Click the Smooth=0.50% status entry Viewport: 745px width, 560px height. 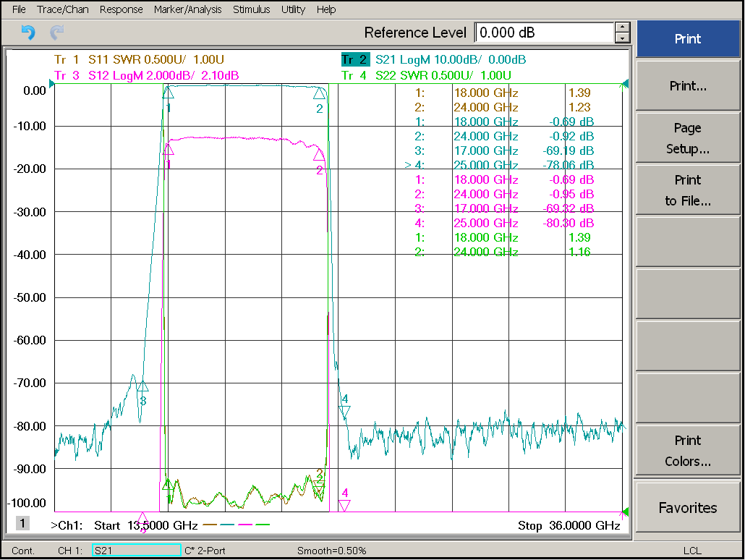[332, 551]
